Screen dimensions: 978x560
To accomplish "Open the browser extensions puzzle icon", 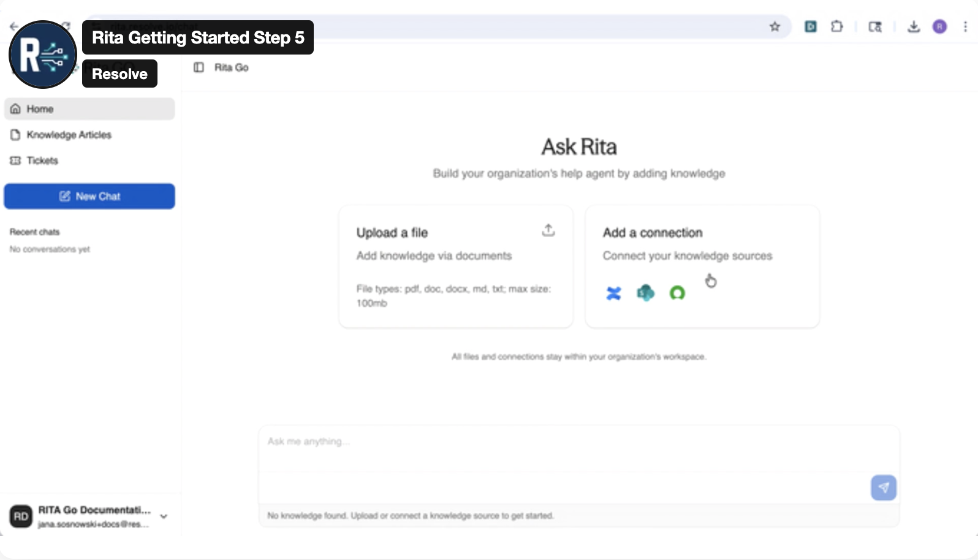I will point(837,26).
